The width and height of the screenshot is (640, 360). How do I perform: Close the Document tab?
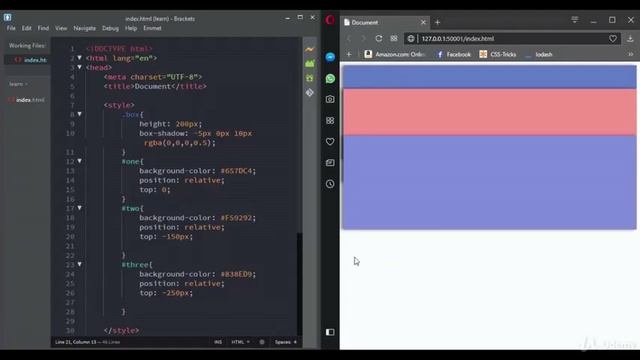pos(423,22)
